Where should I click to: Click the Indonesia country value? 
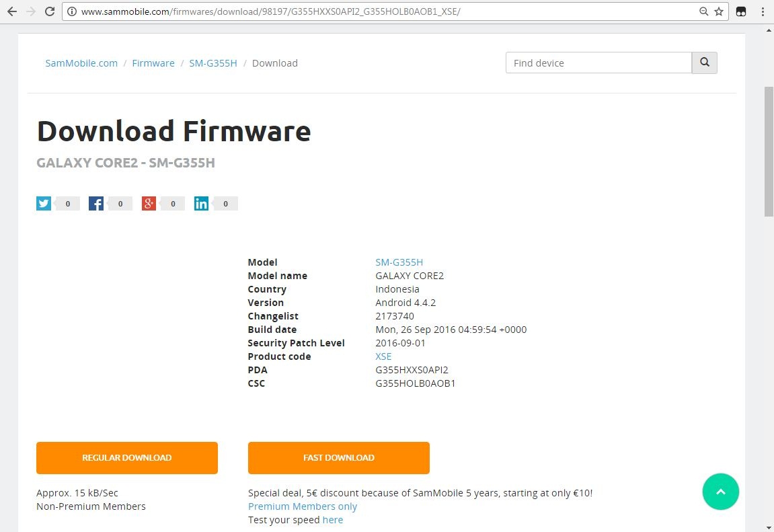[x=397, y=289]
